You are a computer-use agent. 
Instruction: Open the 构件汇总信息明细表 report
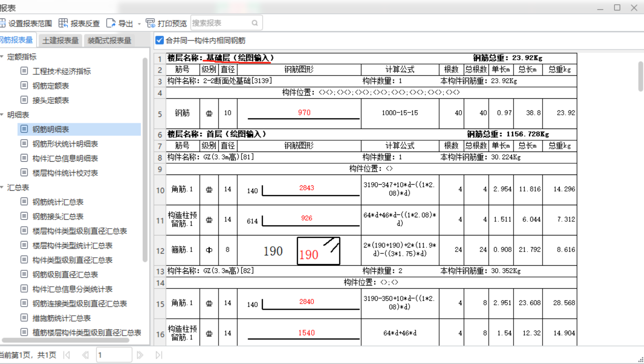65,158
